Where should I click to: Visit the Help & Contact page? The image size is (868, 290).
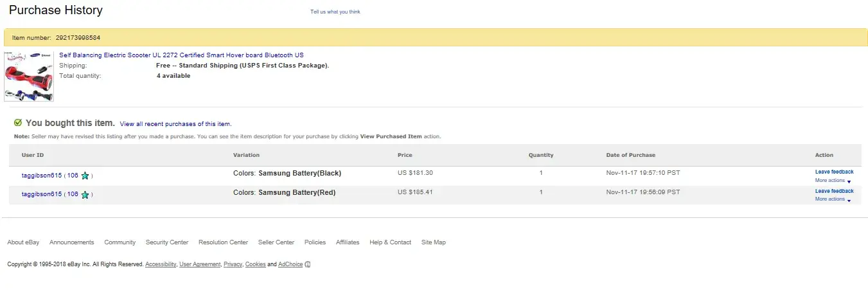coord(390,242)
